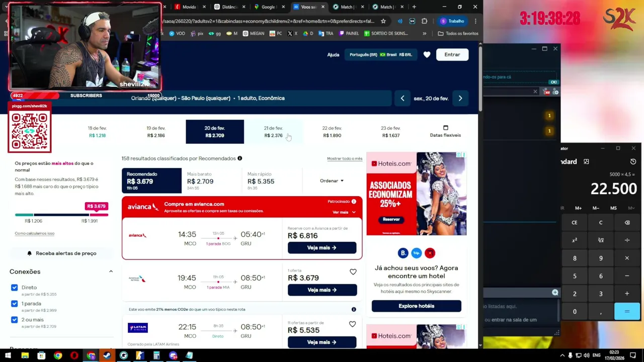
Task: Go to previous day arrow beside sex., 20 de fev.
Action: (403, 99)
